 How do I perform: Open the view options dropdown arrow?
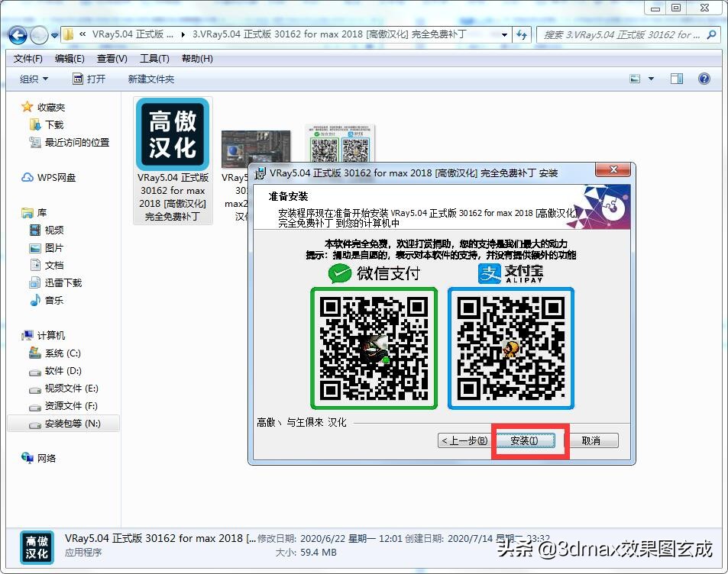(x=651, y=79)
